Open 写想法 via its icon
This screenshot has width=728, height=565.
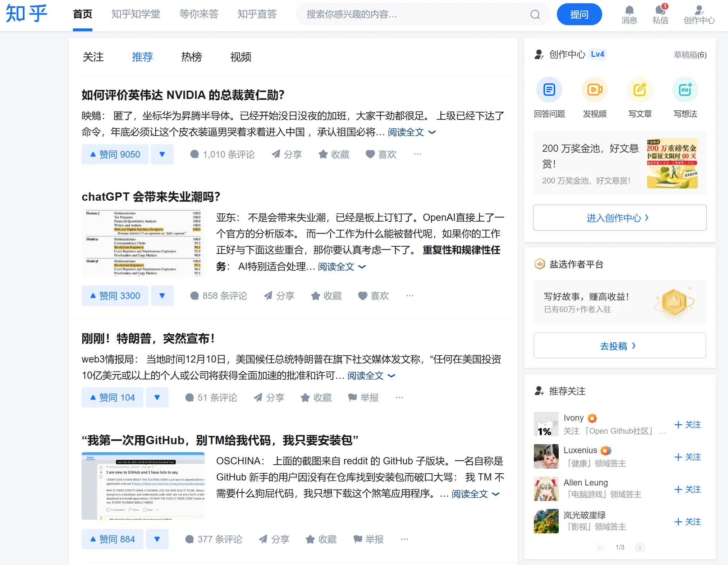(685, 90)
